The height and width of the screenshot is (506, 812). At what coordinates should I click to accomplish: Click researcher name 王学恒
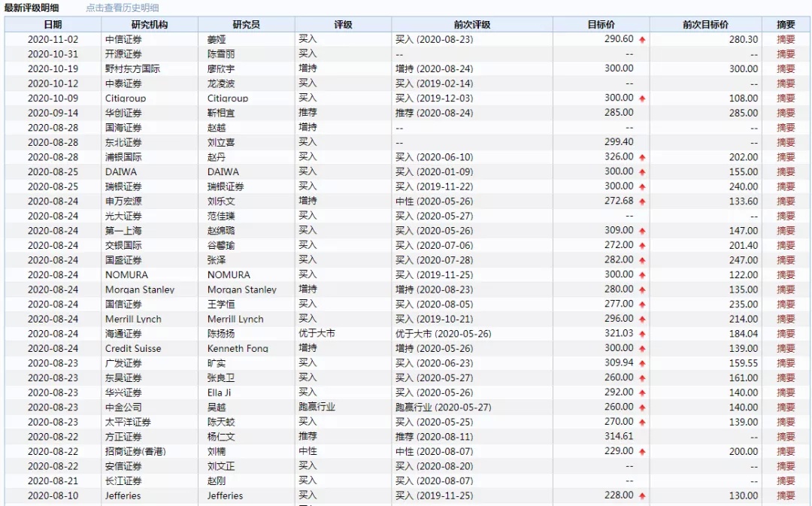(221, 304)
